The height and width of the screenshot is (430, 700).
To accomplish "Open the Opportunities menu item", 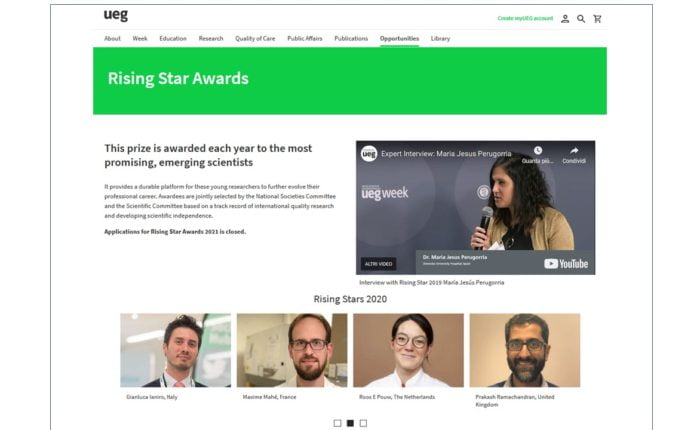I will [399, 38].
